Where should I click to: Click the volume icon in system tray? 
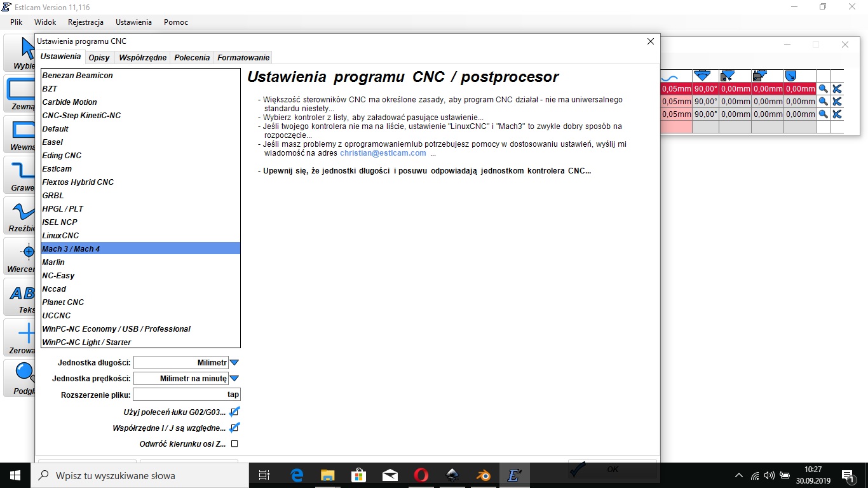tap(769, 475)
